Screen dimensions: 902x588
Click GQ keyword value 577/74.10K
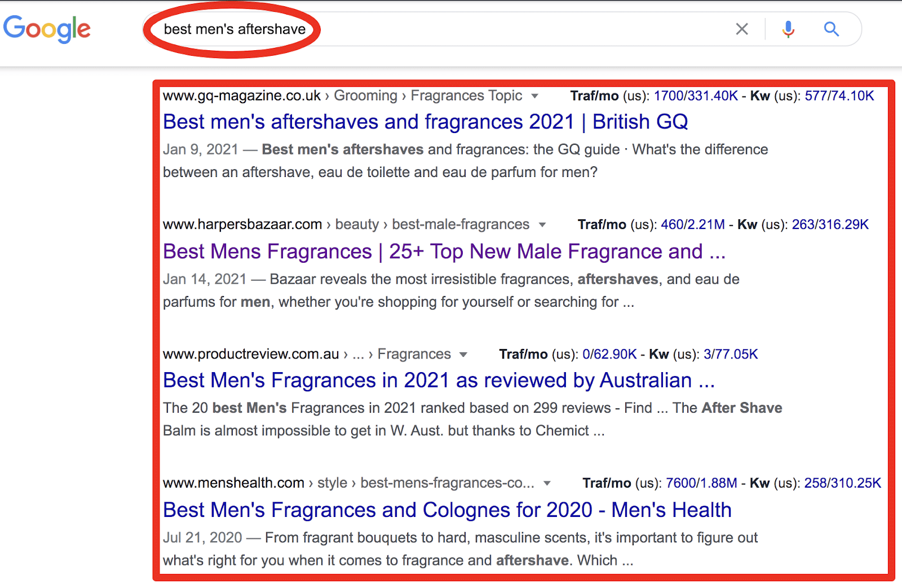[x=839, y=96]
